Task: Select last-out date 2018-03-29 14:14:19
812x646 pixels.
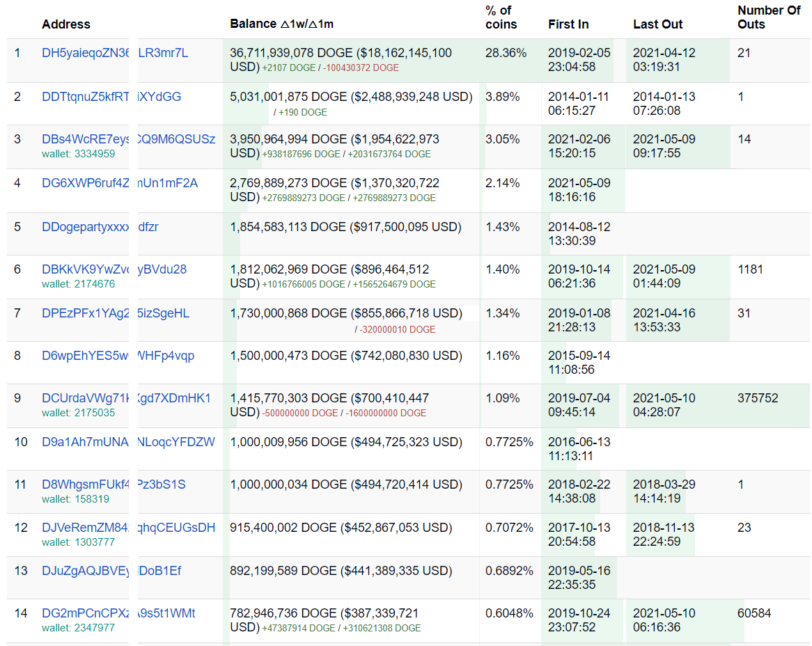Action: tap(664, 491)
